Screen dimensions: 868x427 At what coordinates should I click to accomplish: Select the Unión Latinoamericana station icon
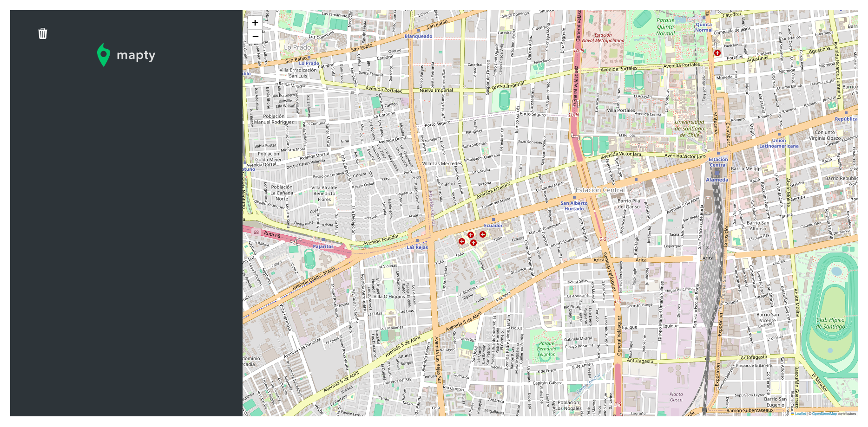pos(779,135)
